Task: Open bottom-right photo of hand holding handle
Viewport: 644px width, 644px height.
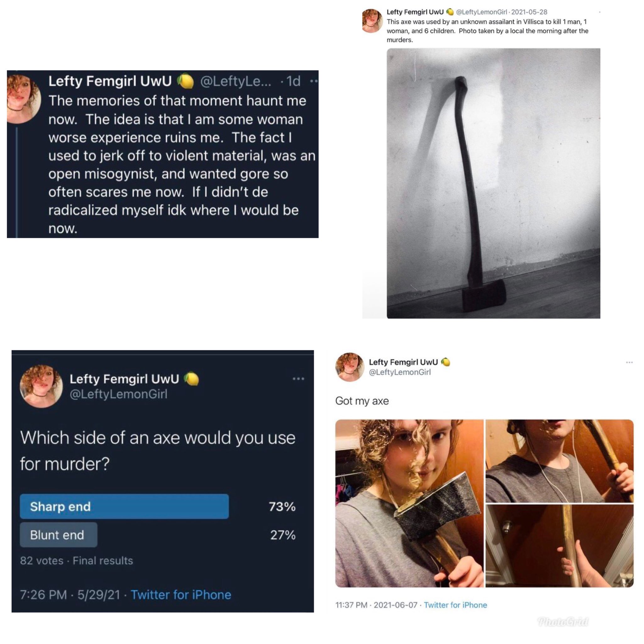Action: (x=559, y=546)
